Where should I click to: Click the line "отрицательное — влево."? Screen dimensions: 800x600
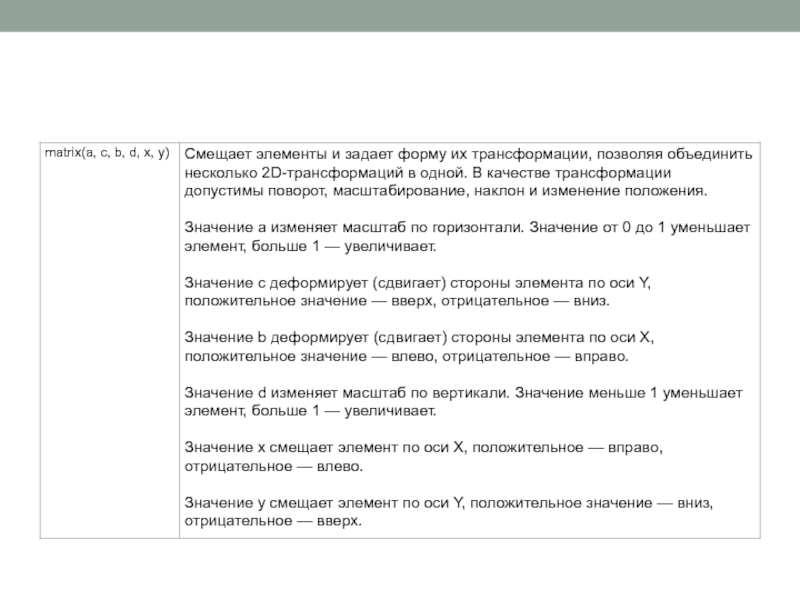[x=273, y=466]
